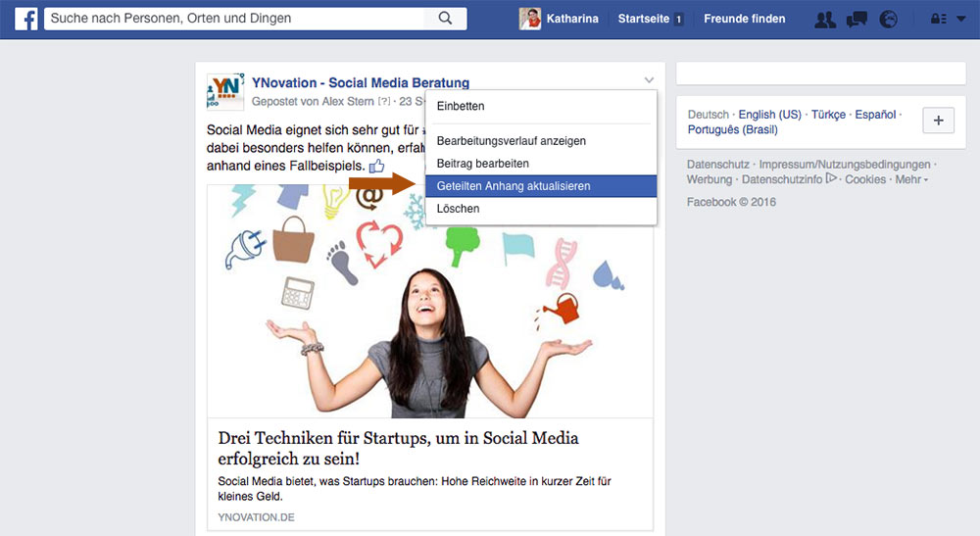Screen dimensions: 980x536
Task: Open YNovation - Social Media Beratung page
Action: 360,82
